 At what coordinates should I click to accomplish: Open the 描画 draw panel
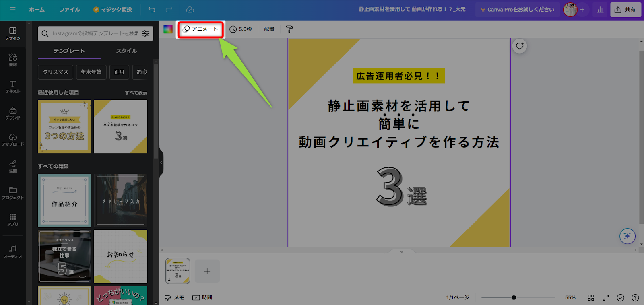[13, 166]
